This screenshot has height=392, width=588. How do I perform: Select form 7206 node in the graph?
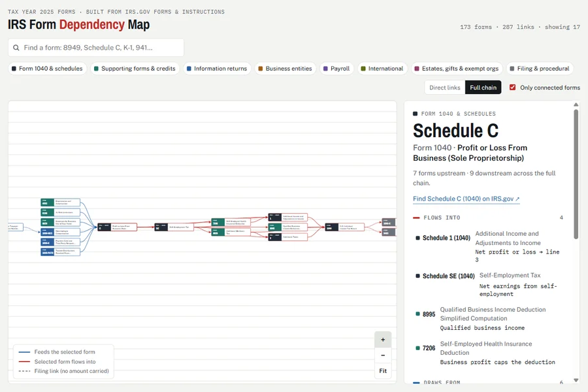coord(231,222)
